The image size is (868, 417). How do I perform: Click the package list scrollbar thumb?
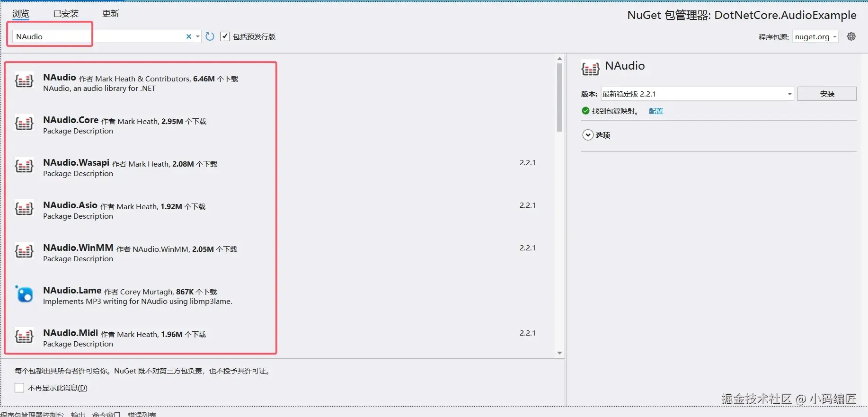(x=559, y=98)
